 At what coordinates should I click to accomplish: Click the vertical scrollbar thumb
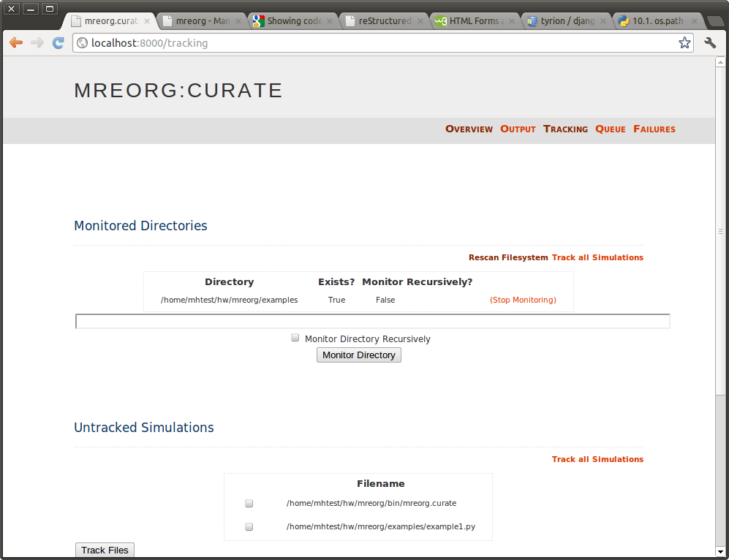tap(720, 231)
